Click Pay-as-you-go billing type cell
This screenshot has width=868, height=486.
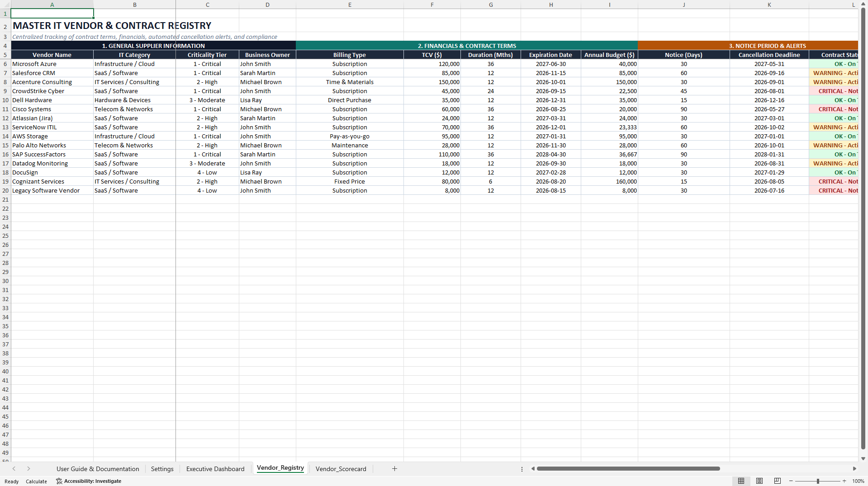350,136
